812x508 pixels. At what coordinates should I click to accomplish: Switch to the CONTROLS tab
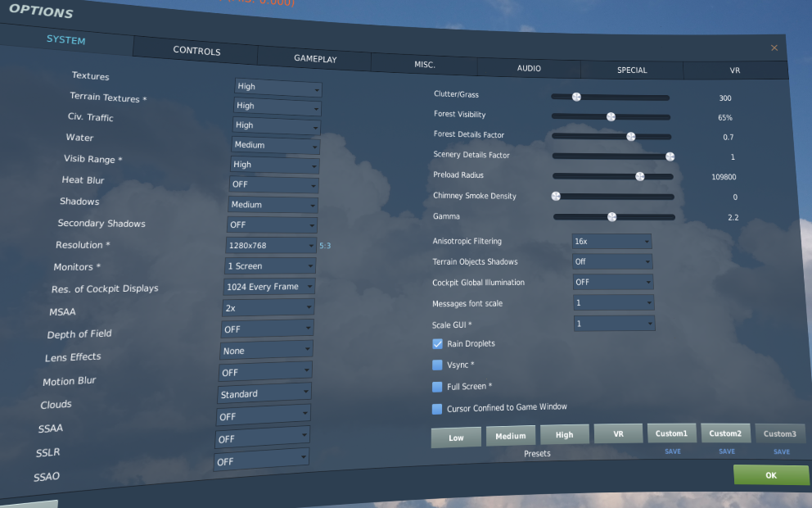(196, 51)
